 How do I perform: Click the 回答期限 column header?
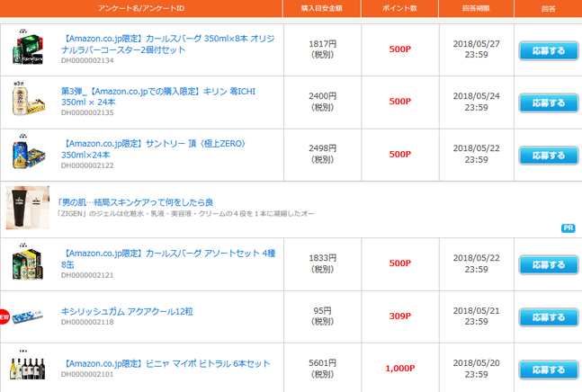(x=476, y=8)
